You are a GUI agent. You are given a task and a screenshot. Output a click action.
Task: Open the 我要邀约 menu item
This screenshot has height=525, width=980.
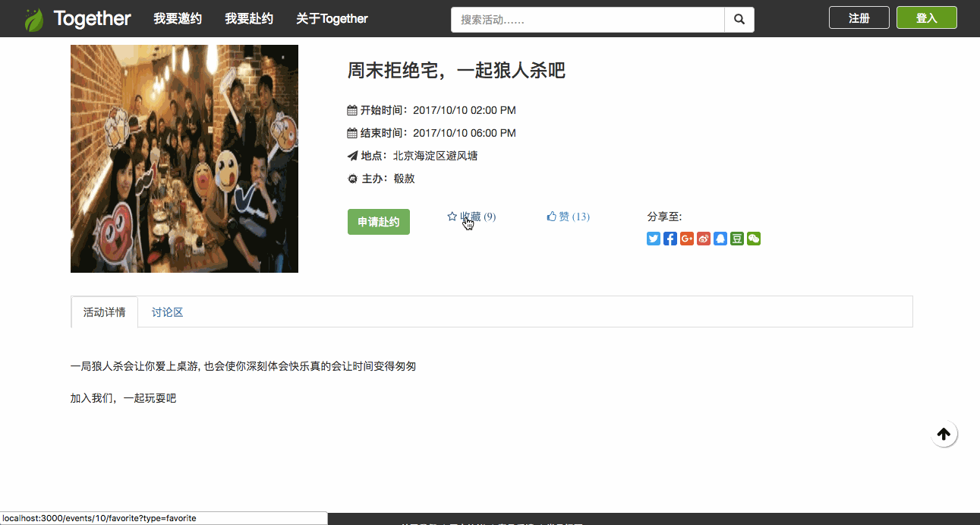(178, 19)
